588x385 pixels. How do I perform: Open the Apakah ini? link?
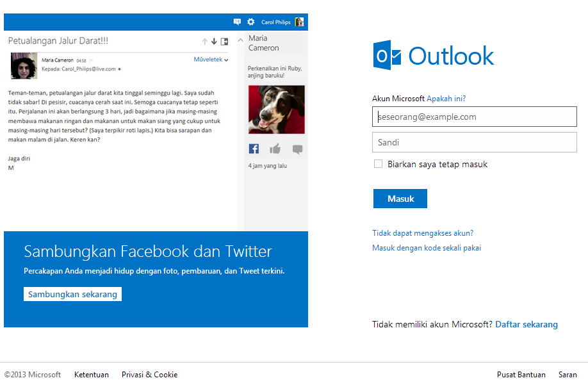[x=446, y=99]
